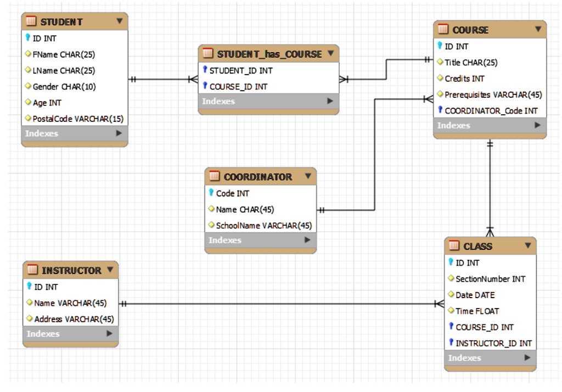
Task: Click the table icon on the COORDINATOR header
Action: click(x=213, y=177)
